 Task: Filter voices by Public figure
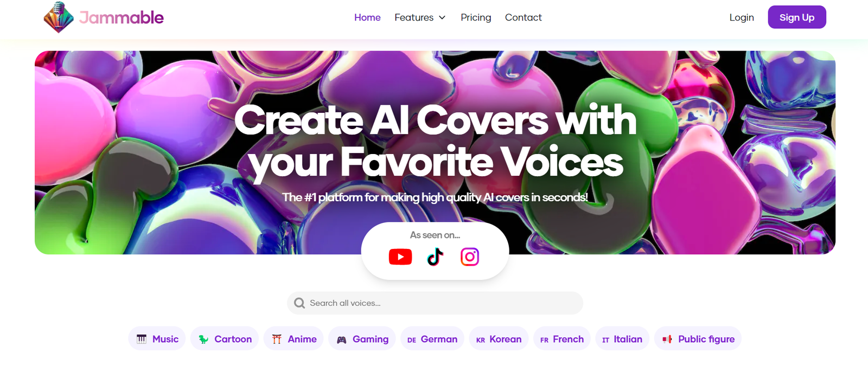tap(698, 339)
